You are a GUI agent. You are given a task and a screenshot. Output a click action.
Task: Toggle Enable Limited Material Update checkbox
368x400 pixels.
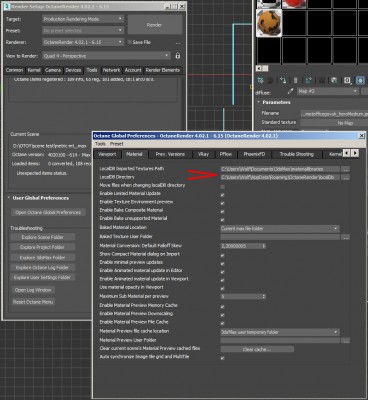click(x=222, y=195)
